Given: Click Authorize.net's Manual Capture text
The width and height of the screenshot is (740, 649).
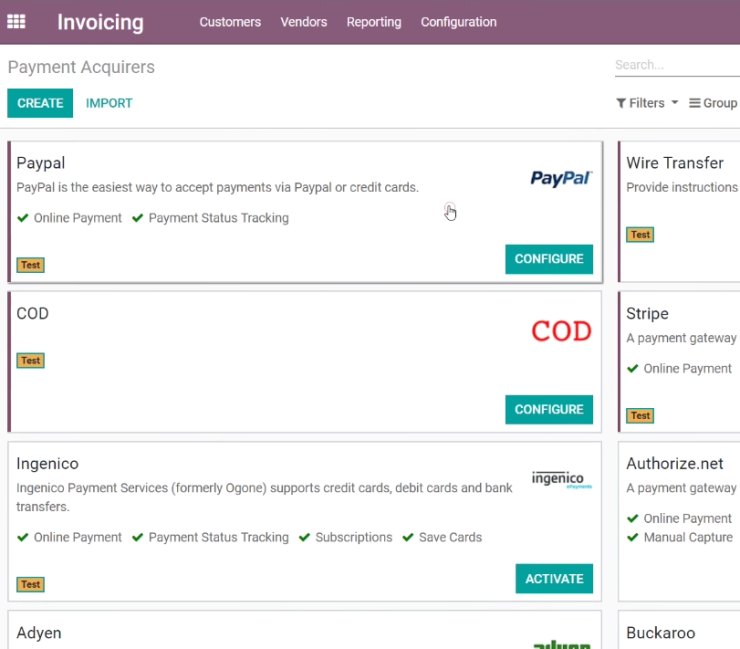Looking at the screenshot, I should [688, 537].
